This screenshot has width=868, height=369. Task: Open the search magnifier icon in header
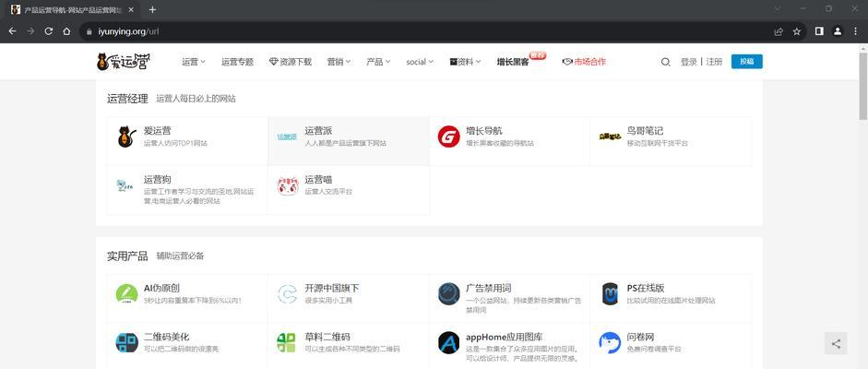(665, 62)
